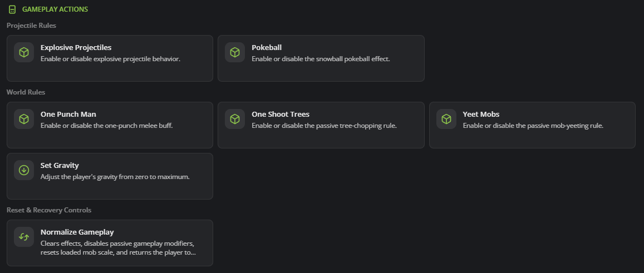Click the Set Gravity down-arrow icon
This screenshot has width=644, height=273.
[x=24, y=170]
